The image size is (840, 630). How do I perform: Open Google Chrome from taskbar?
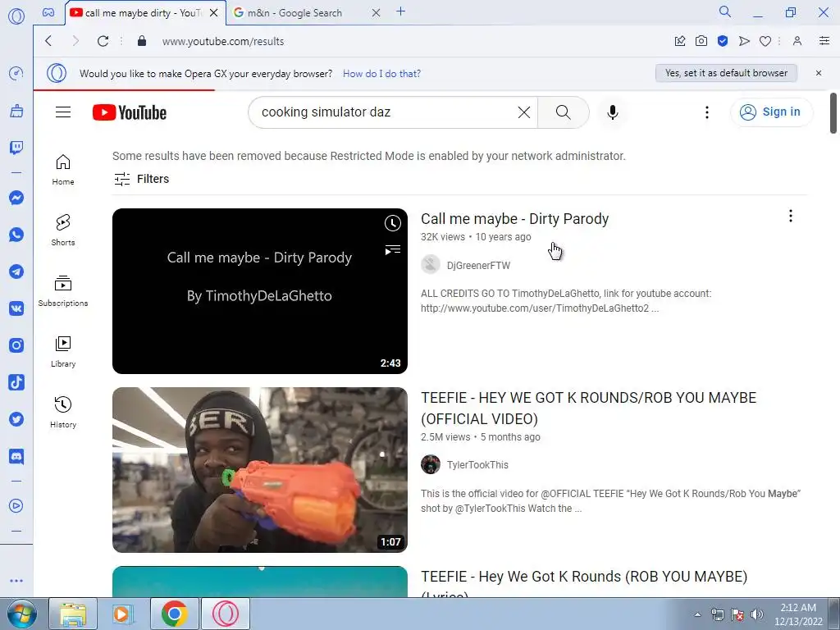174,614
